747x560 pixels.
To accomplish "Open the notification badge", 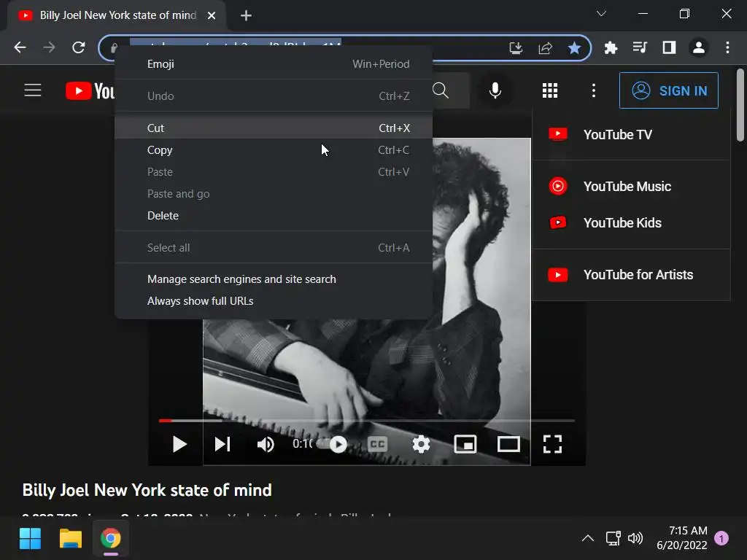I will point(721,538).
